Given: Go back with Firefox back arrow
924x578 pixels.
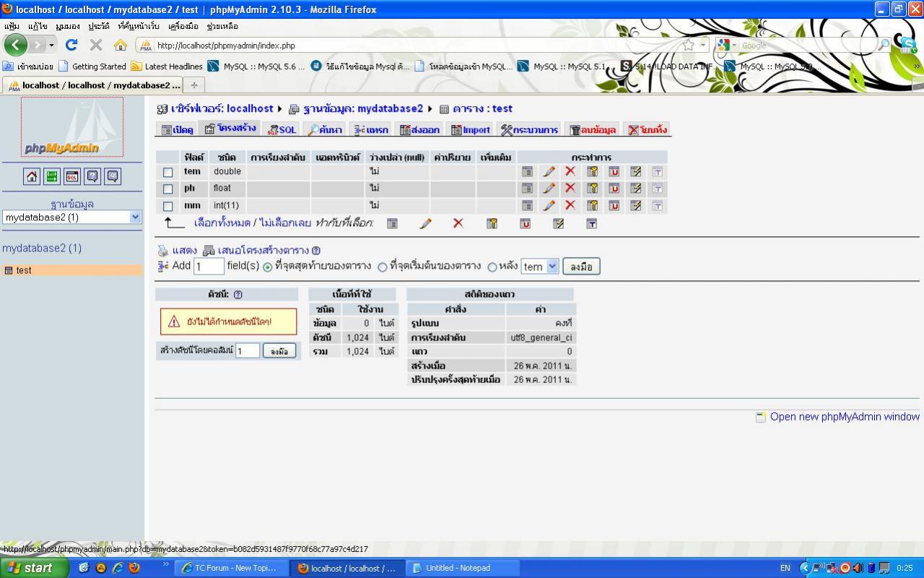Looking at the screenshot, I should [16, 45].
